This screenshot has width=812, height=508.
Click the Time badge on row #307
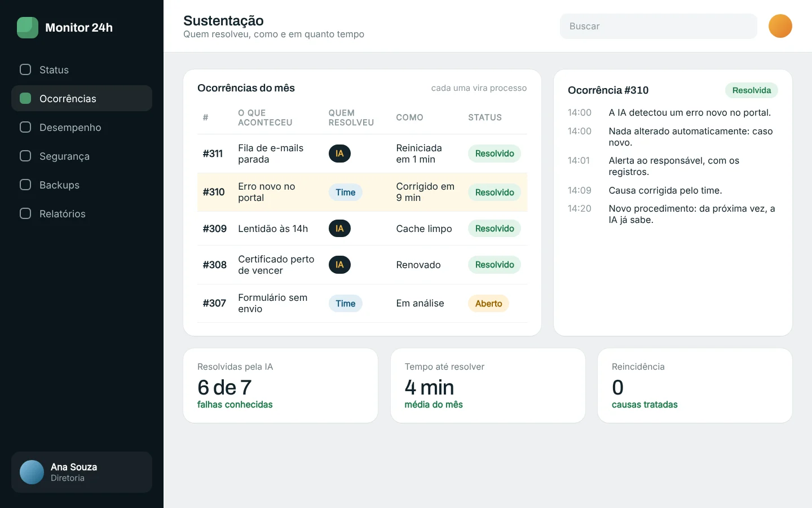click(346, 304)
